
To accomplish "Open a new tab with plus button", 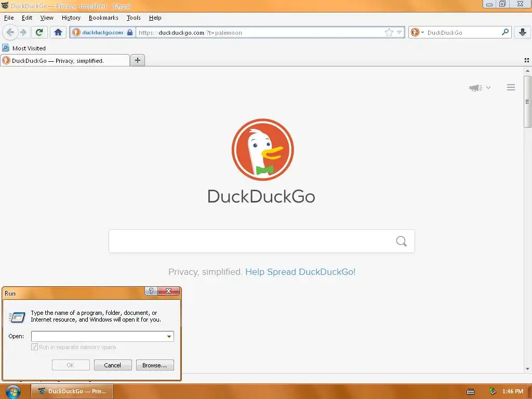I will 137,60.
